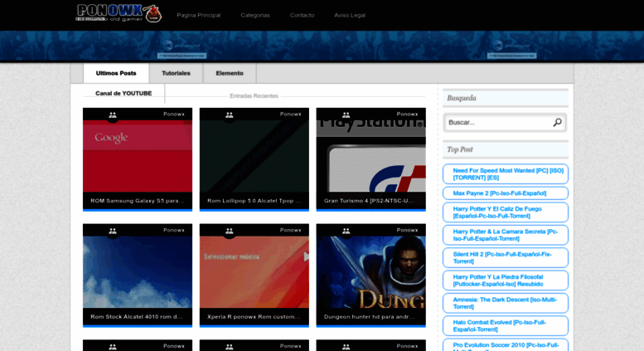Open Harry Potter Y El Caliz De Fuego link
Image resolution: width=644 pixels, height=351 pixels.
pos(497,212)
